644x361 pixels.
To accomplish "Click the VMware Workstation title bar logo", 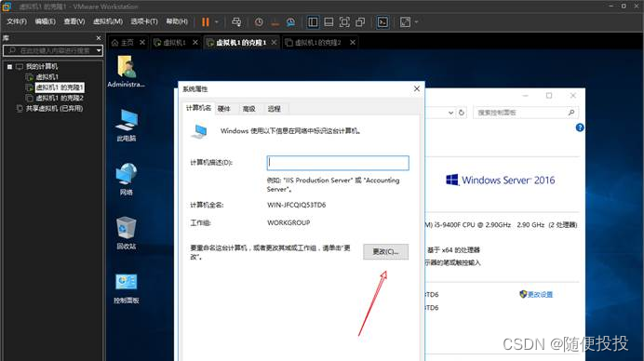I will [7, 7].
